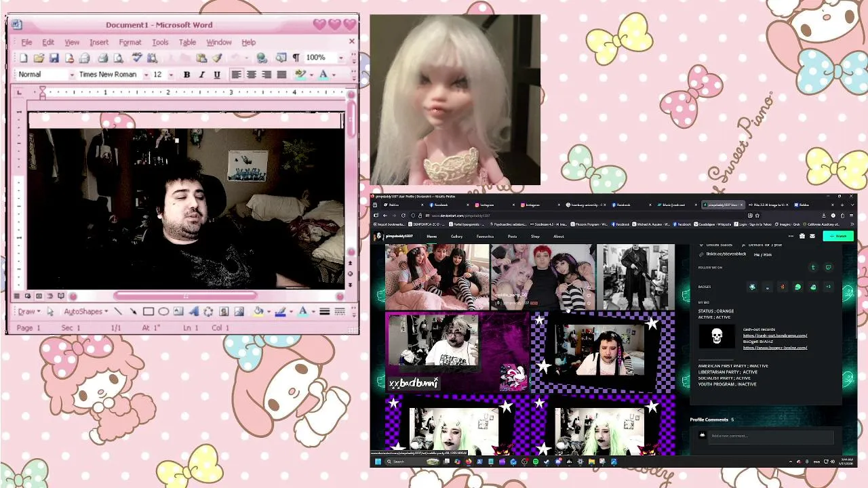Apply Font Color swatch in Drawing toolbar
Image resolution: width=868 pixels, height=488 pixels.
302,312
